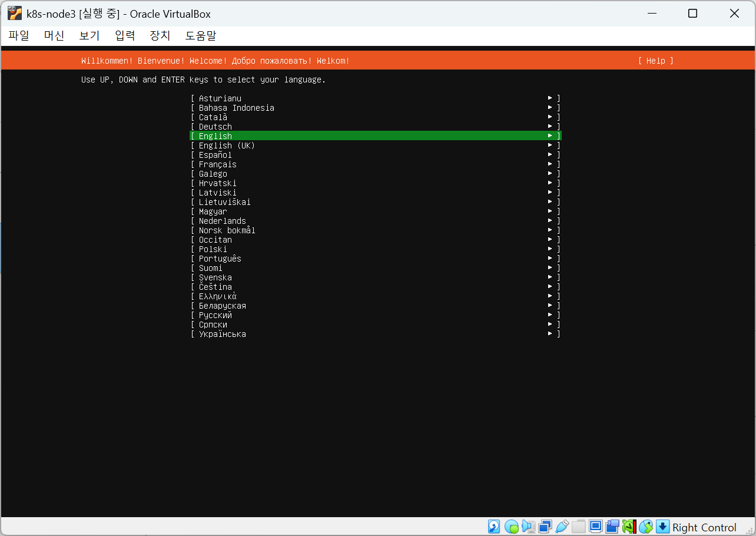Click the optical disk status icon

pyautogui.click(x=511, y=527)
